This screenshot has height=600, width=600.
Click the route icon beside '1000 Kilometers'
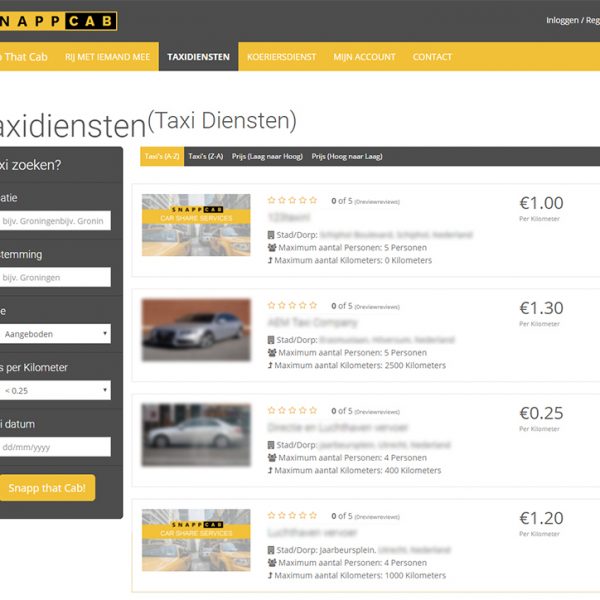pos(270,575)
